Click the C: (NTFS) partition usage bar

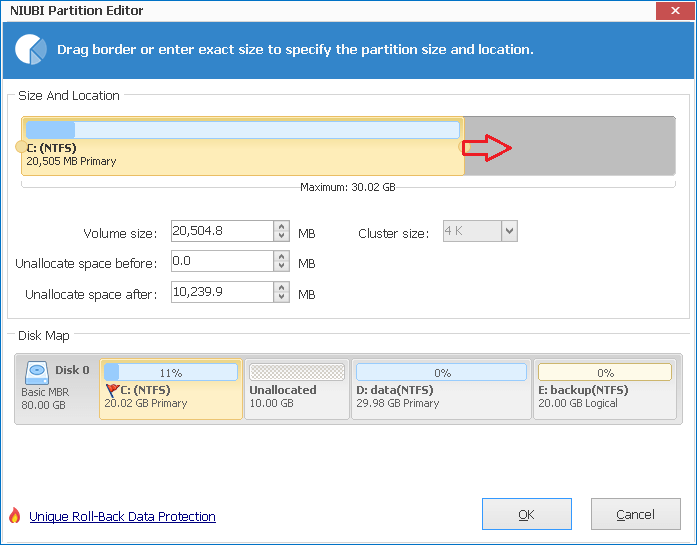[x=243, y=130]
